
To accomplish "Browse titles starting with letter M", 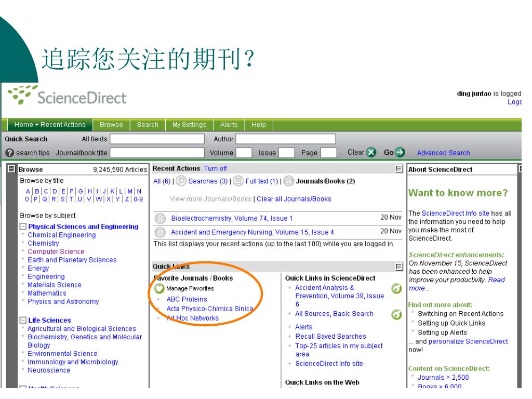I will pos(130,191).
